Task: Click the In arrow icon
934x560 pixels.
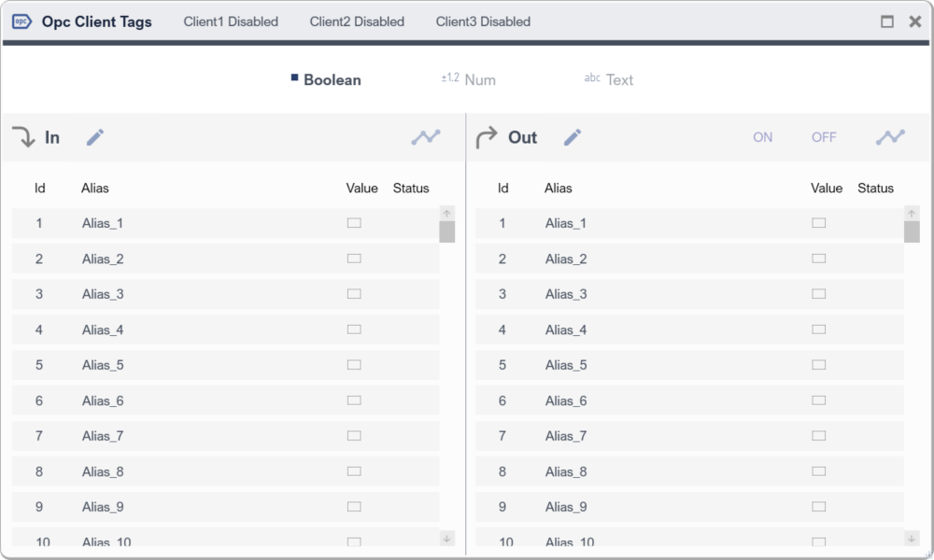Action: tap(23, 137)
